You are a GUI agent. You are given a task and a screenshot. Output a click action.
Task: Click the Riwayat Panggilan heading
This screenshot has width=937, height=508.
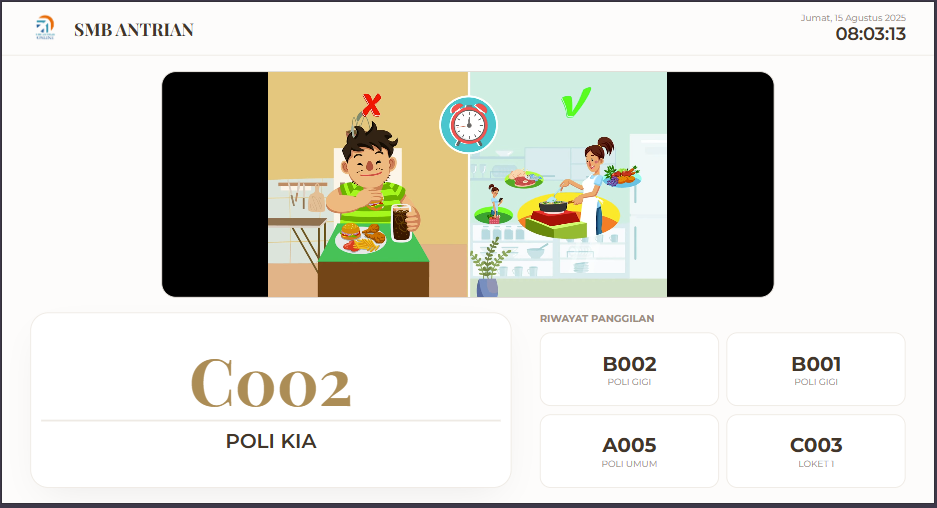click(597, 319)
